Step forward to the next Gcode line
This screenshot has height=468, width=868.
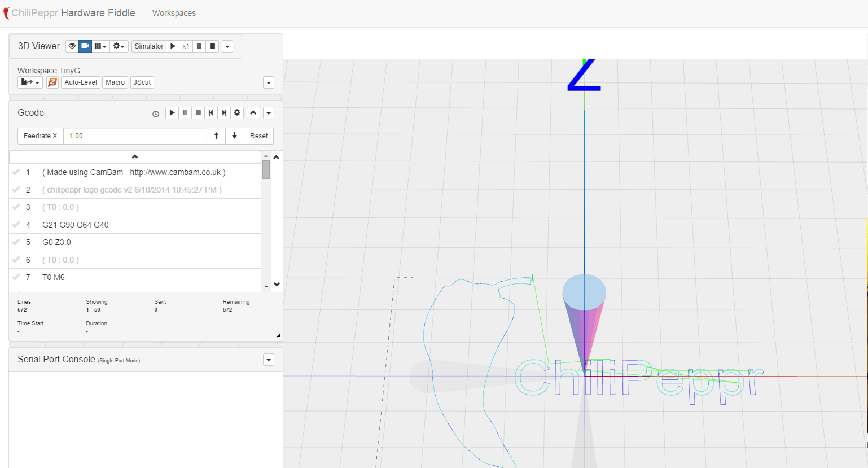(x=224, y=113)
